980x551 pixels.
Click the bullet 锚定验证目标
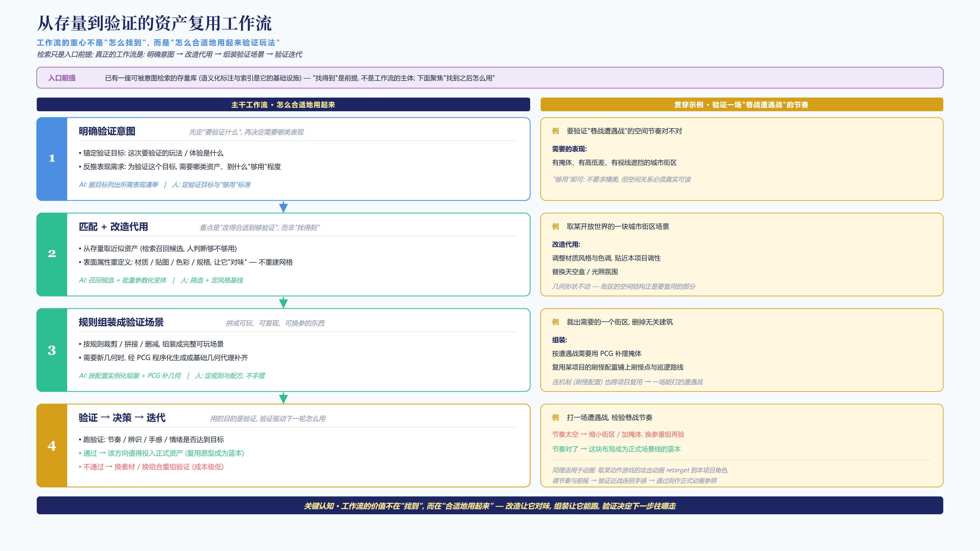[x=151, y=153]
